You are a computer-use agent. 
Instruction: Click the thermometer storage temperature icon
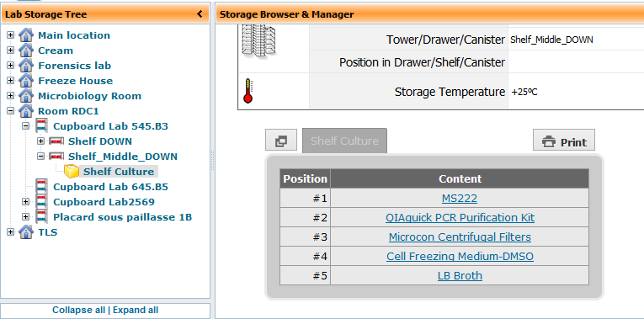[x=247, y=91]
